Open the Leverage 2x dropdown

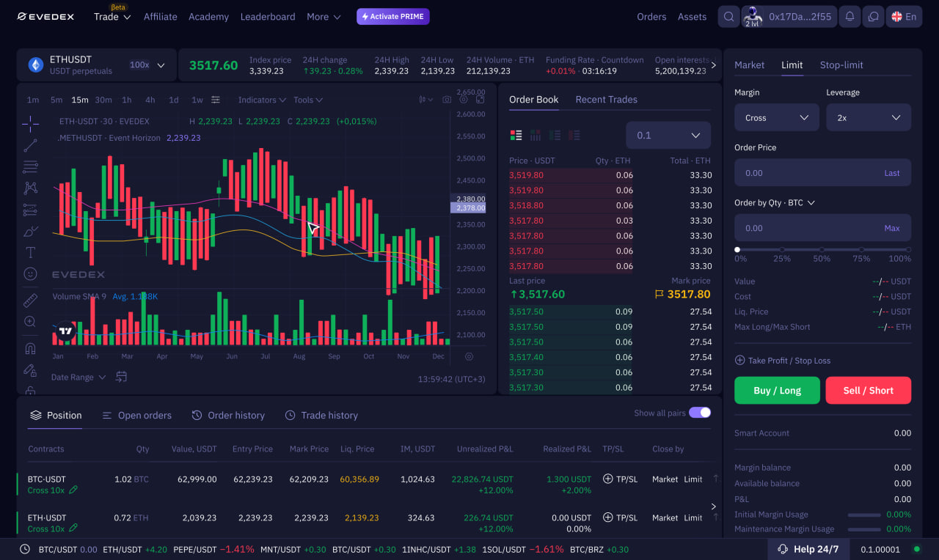pyautogui.click(x=869, y=117)
